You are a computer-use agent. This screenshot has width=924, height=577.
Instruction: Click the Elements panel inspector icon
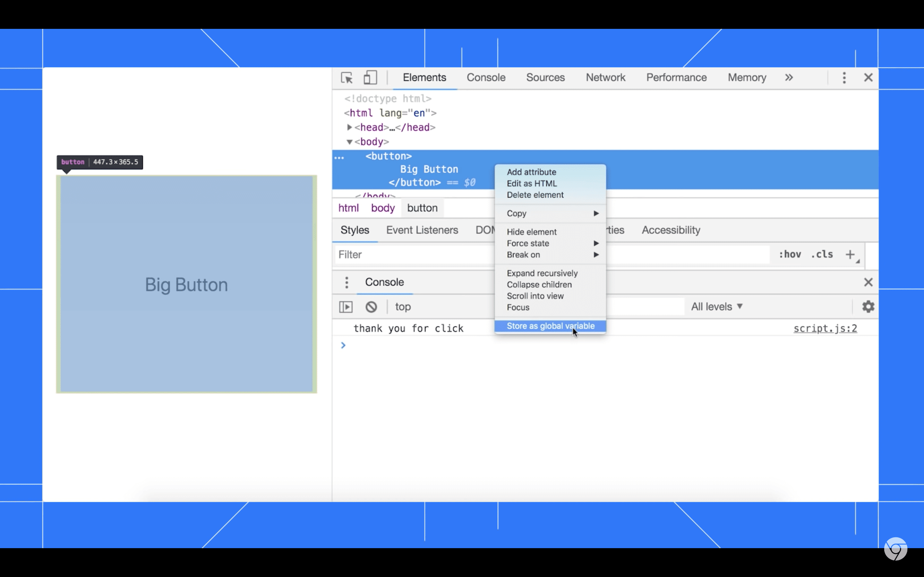pyautogui.click(x=346, y=78)
